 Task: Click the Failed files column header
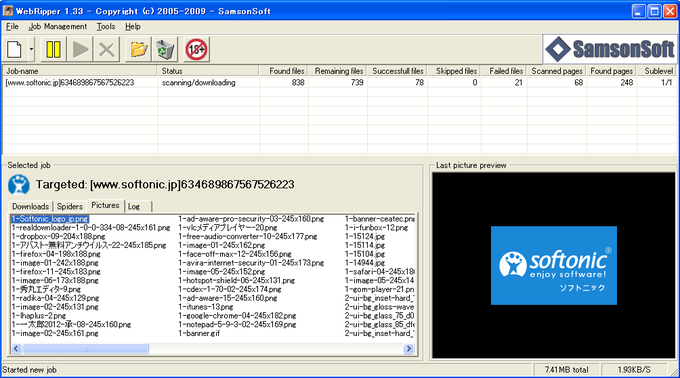click(x=504, y=71)
